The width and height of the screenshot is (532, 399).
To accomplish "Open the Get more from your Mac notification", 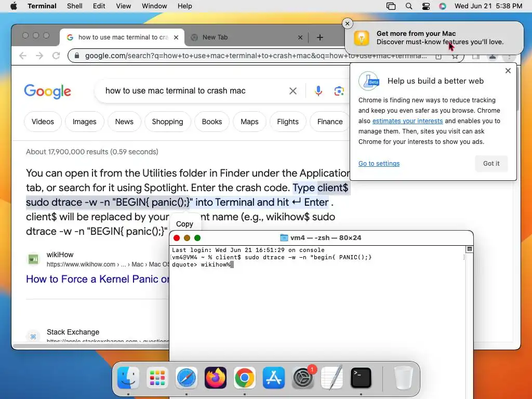I will tap(434, 37).
